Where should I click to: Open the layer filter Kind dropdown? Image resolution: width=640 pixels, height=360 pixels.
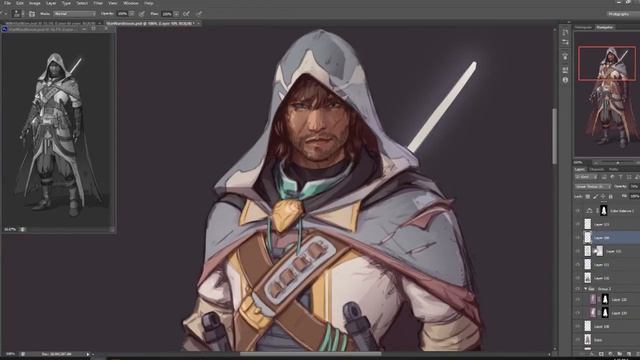(586, 177)
